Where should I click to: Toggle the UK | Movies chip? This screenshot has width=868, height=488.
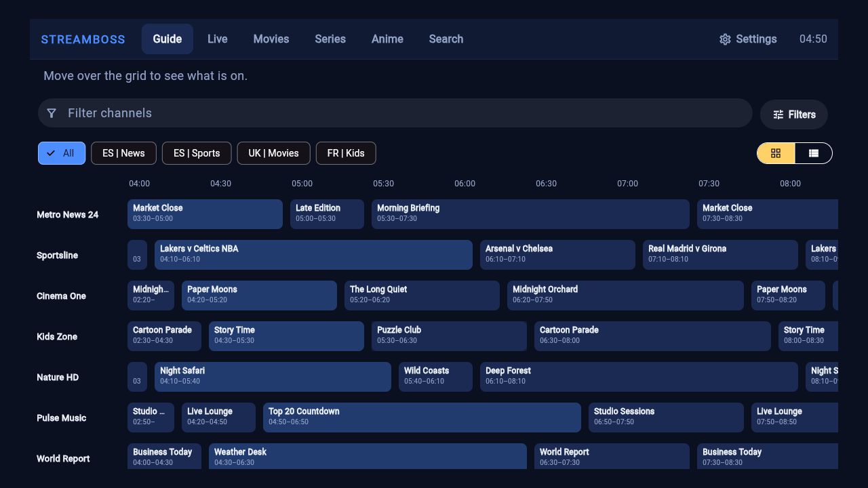[273, 153]
